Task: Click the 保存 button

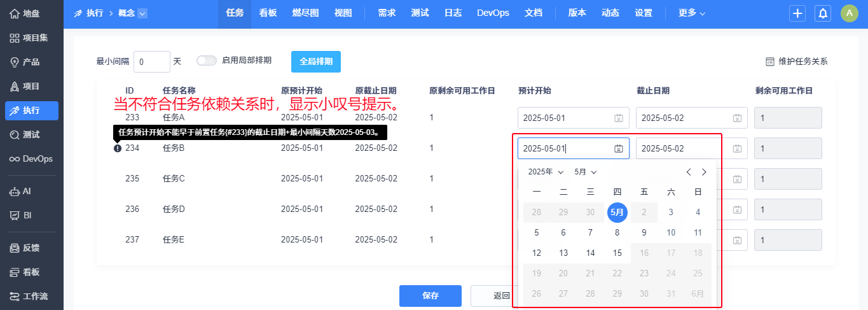Action: point(431,296)
